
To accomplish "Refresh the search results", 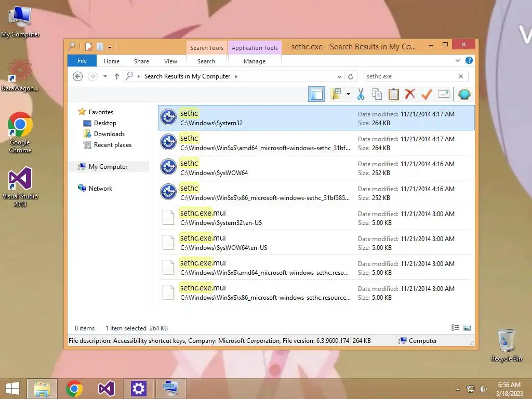I will pyautogui.click(x=351, y=77).
